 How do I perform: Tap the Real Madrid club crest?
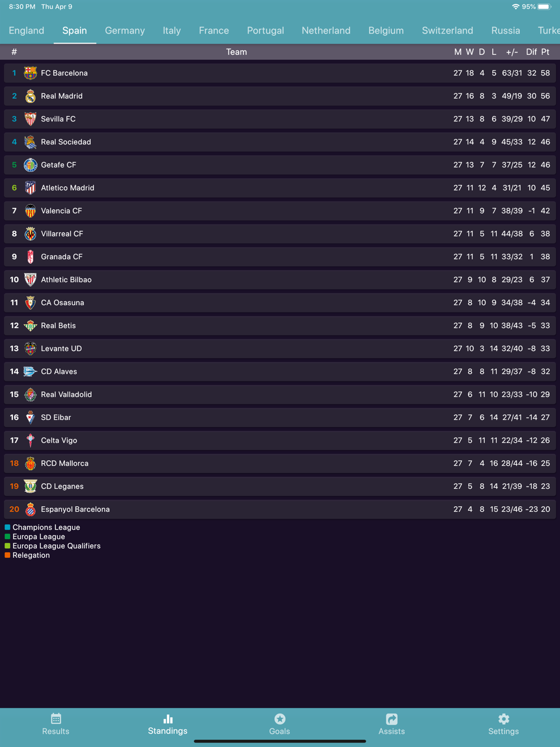(x=30, y=96)
